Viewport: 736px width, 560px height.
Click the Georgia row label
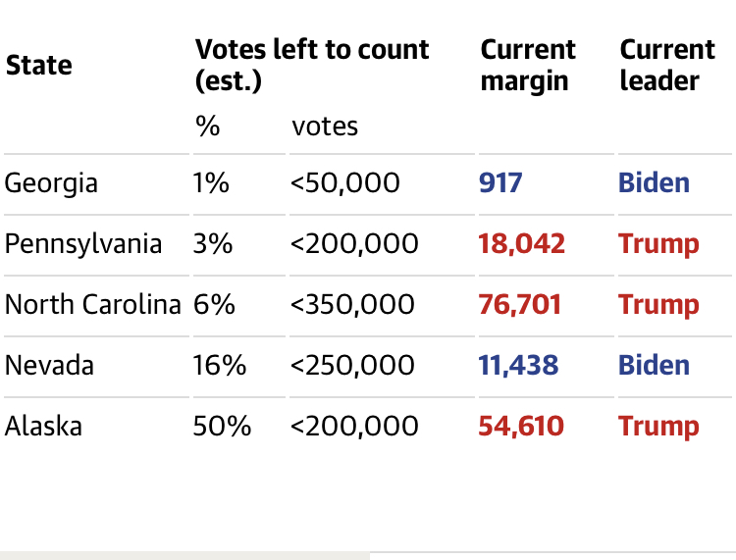(51, 183)
